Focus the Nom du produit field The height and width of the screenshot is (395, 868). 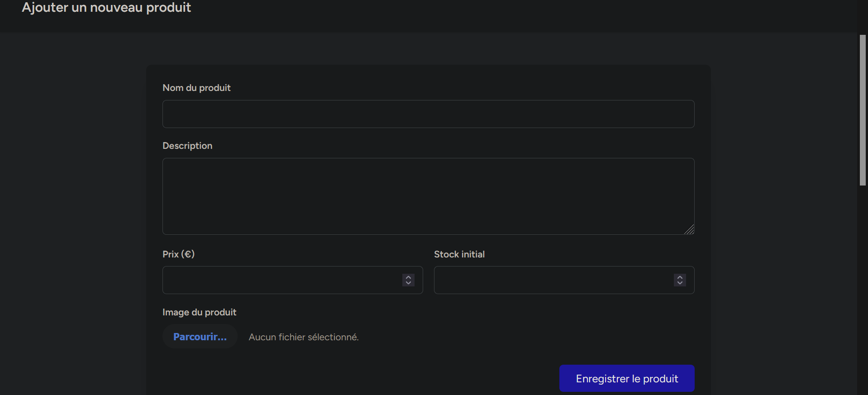(428, 114)
